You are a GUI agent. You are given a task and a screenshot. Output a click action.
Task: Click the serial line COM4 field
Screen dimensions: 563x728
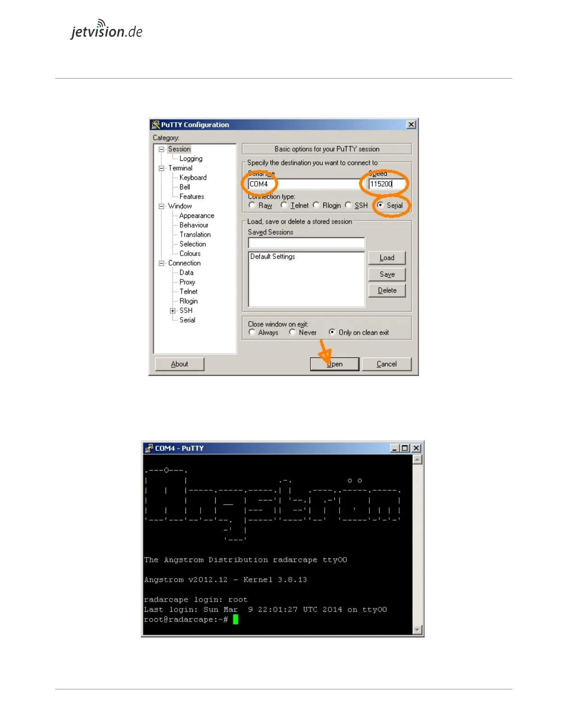coord(305,184)
